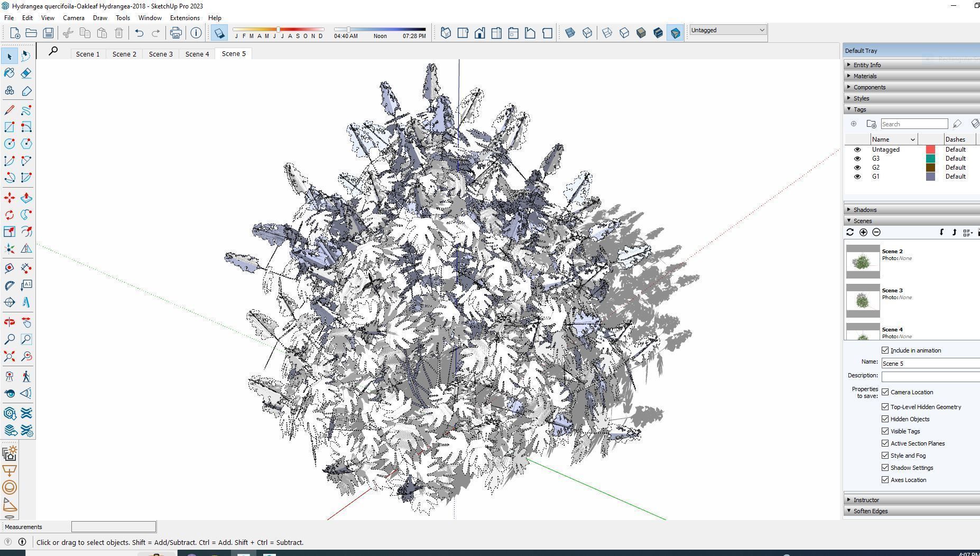
Task: Select the Follow Me tool
Action: pos(26,215)
